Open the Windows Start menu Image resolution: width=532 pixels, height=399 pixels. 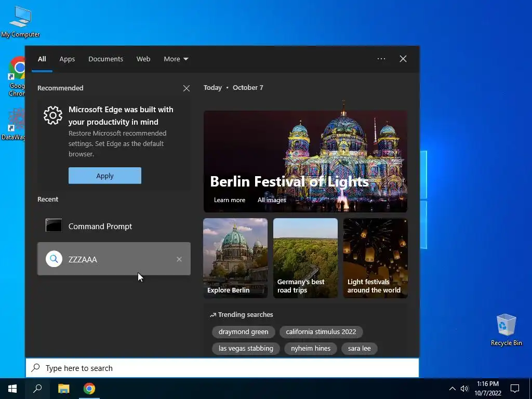(x=12, y=389)
